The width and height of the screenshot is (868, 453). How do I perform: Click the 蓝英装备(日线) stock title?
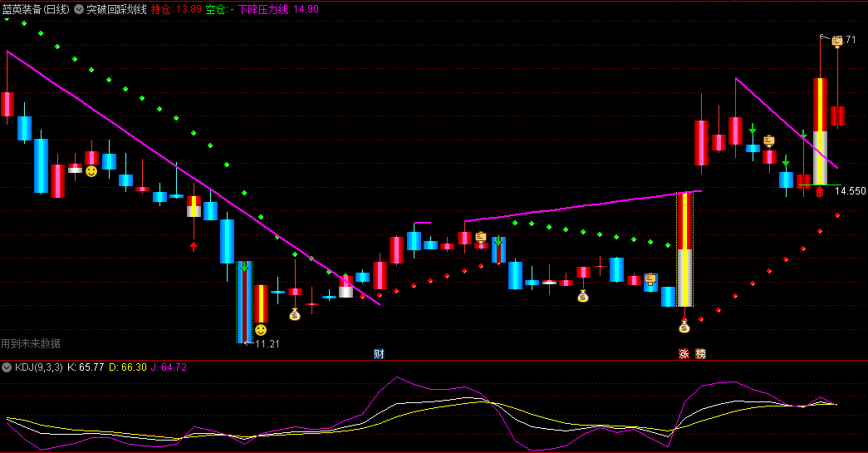pyautogui.click(x=36, y=9)
